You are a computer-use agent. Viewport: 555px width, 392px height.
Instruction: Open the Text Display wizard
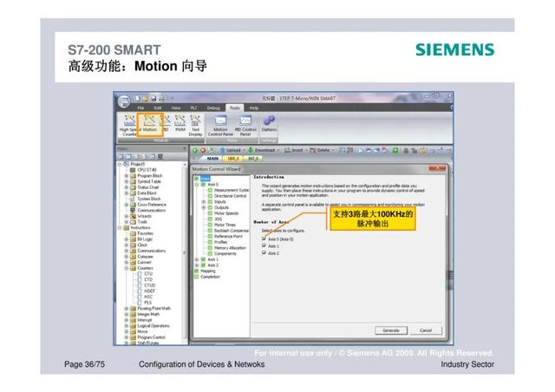click(195, 126)
